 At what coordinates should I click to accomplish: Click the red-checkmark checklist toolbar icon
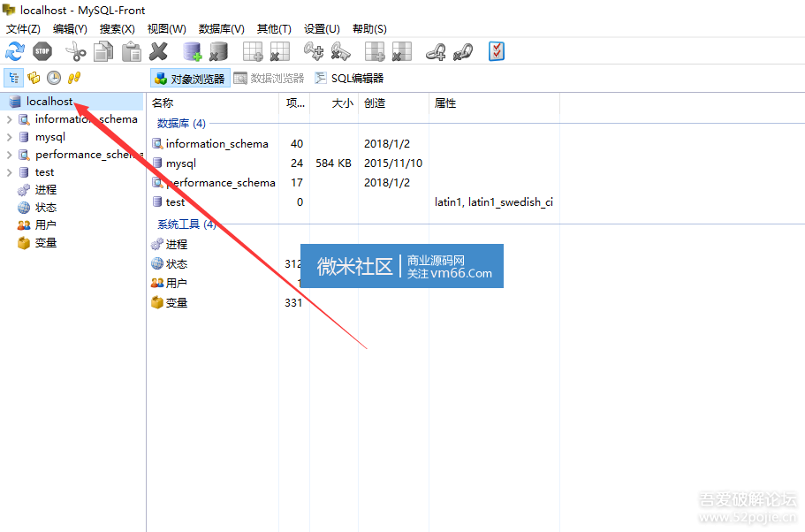[497, 51]
